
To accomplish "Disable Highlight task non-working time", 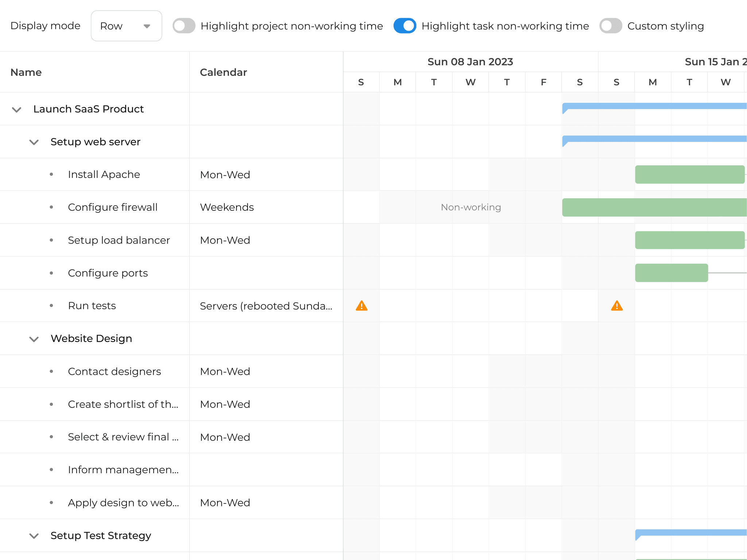I will click(405, 26).
